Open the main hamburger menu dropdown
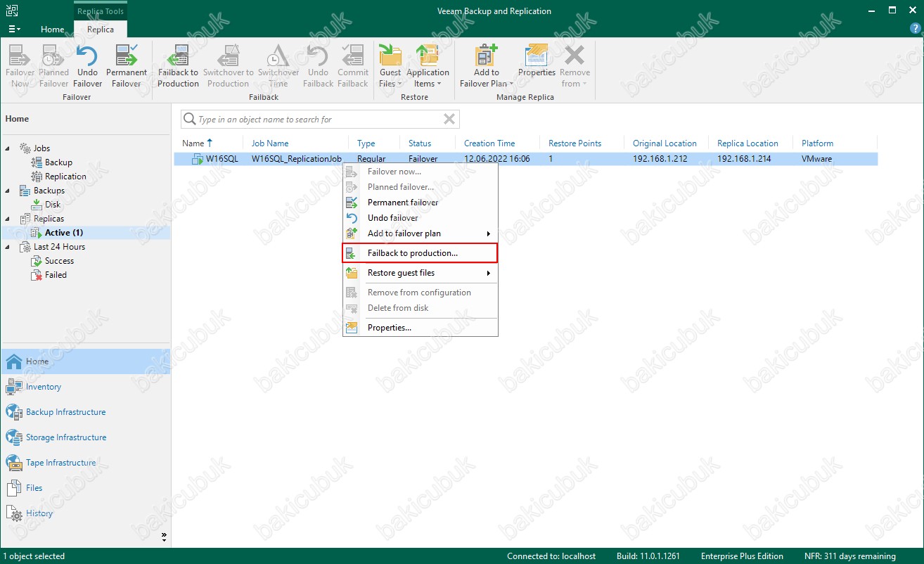The width and height of the screenshot is (924, 564). tap(14, 29)
